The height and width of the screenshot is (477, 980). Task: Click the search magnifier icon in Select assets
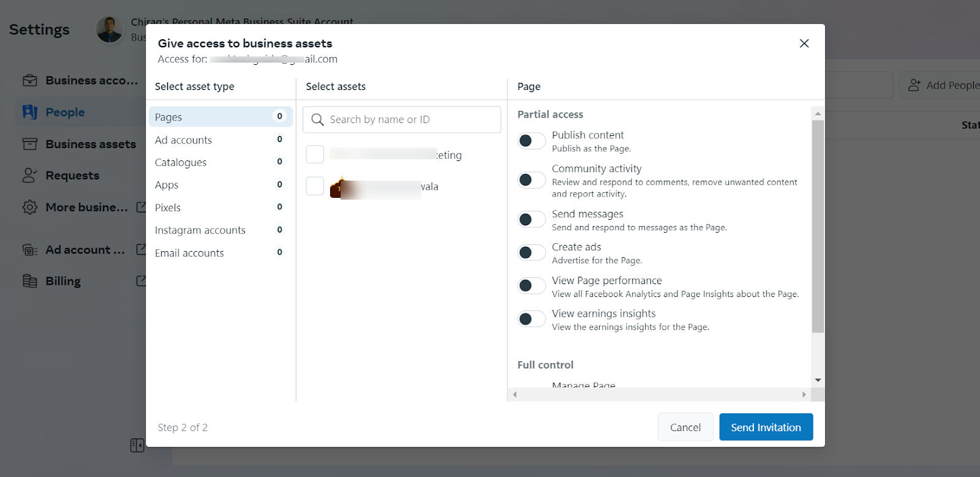coord(317,119)
